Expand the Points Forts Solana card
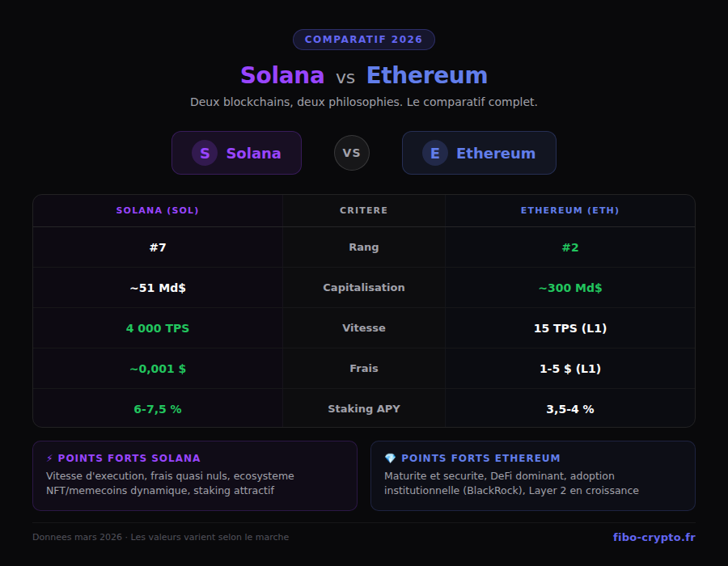 [194, 475]
